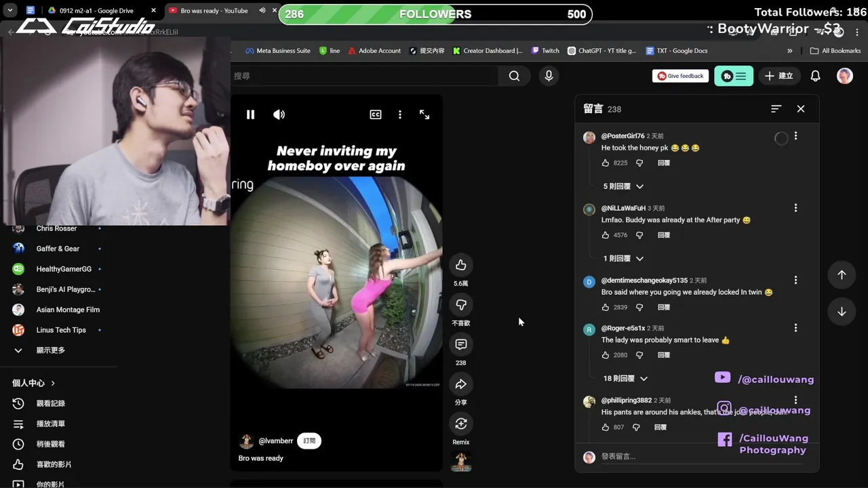Image resolution: width=868 pixels, height=488 pixels.
Task: Open the Creator Dashboard bookmark
Action: click(x=488, y=51)
